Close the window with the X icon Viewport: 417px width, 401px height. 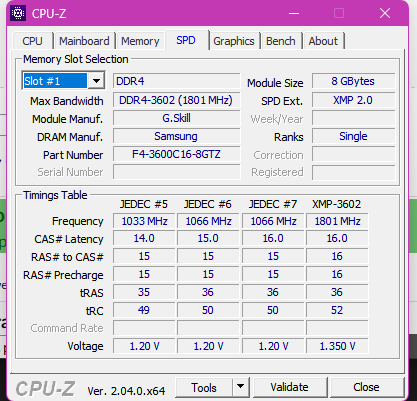coord(385,13)
